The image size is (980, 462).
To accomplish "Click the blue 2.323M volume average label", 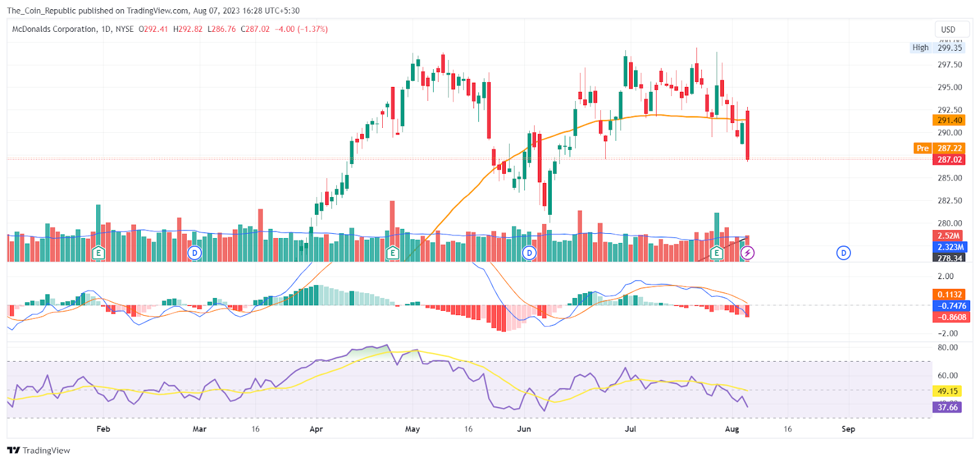I will (951, 247).
